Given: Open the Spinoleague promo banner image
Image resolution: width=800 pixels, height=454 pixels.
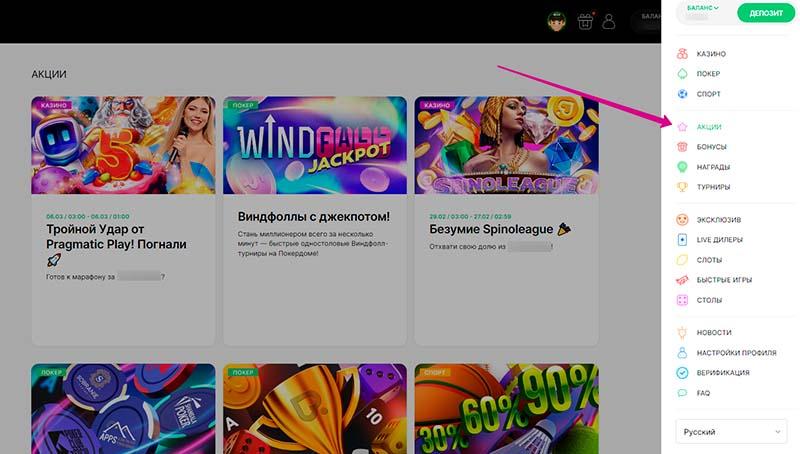Looking at the screenshot, I should pyautogui.click(x=507, y=145).
